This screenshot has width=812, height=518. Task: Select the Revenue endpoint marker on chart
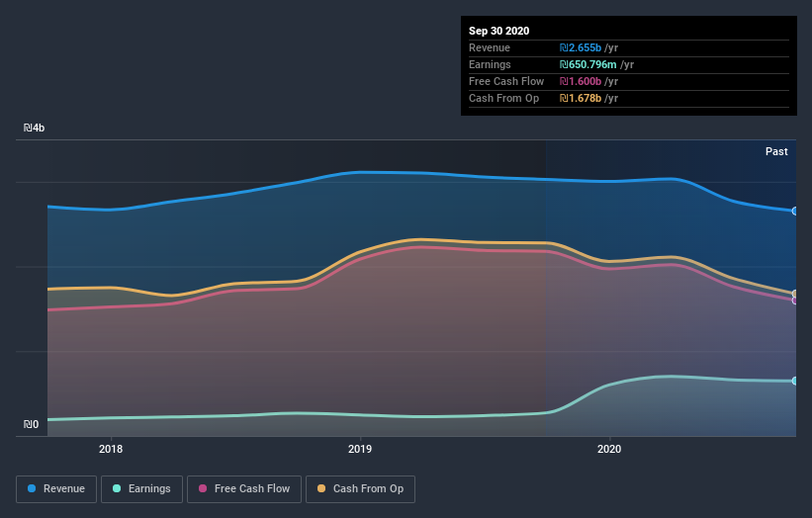[x=795, y=212]
